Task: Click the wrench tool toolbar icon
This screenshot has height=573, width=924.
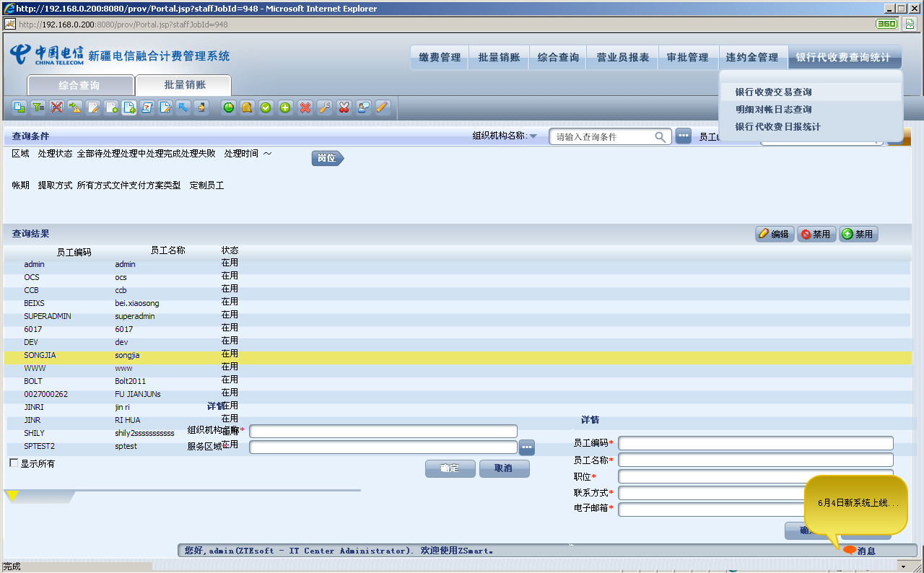Action: (x=324, y=108)
